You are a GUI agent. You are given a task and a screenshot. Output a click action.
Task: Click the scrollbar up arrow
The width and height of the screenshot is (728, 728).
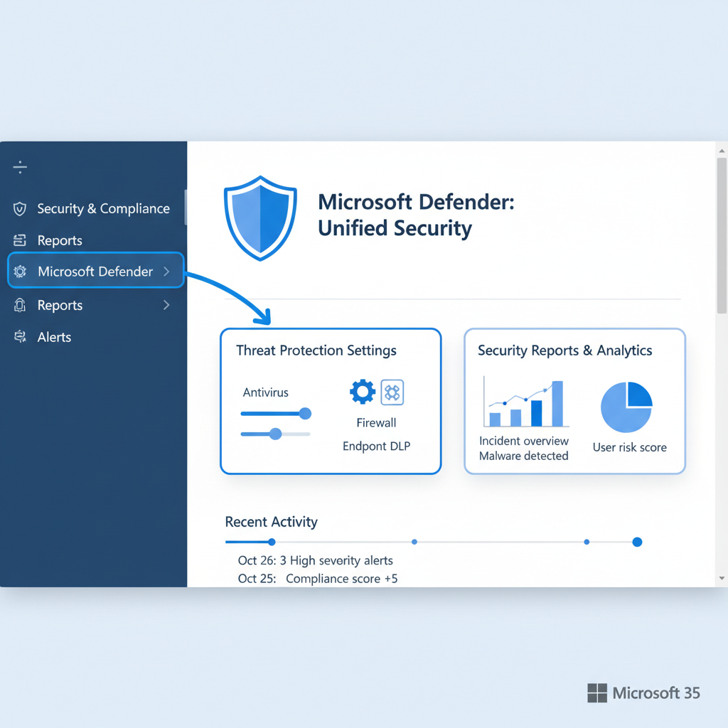pyautogui.click(x=722, y=151)
